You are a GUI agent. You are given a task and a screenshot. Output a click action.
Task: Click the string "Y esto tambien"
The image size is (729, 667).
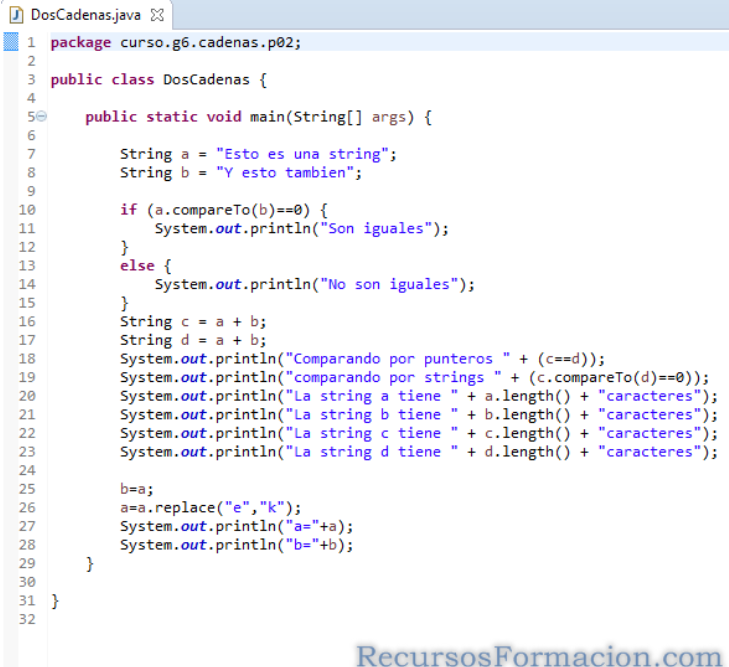(x=285, y=172)
